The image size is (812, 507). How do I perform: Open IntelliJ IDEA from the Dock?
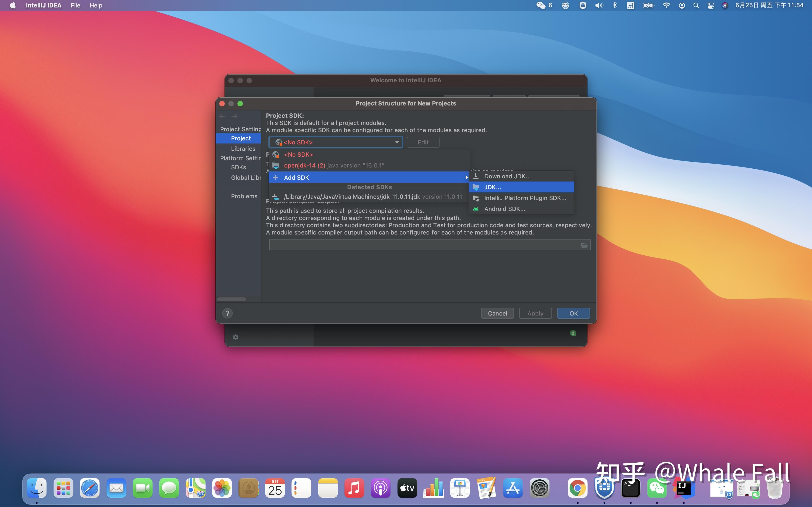tap(684, 488)
